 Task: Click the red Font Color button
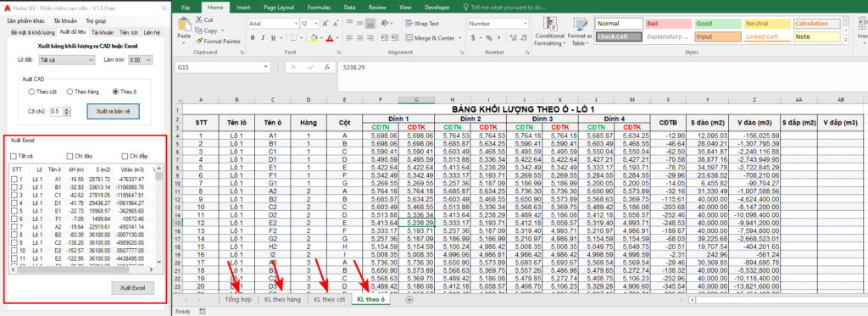point(330,38)
